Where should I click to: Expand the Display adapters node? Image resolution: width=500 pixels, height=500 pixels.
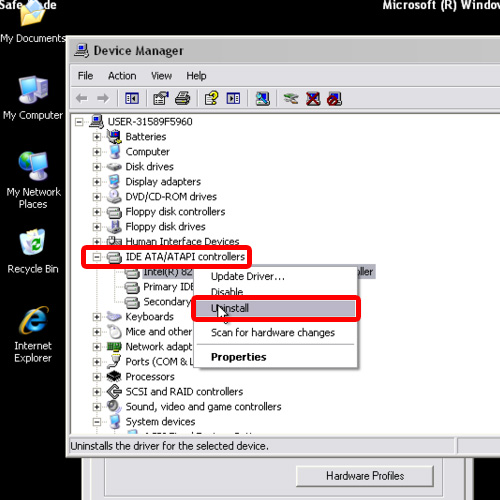[97, 182]
